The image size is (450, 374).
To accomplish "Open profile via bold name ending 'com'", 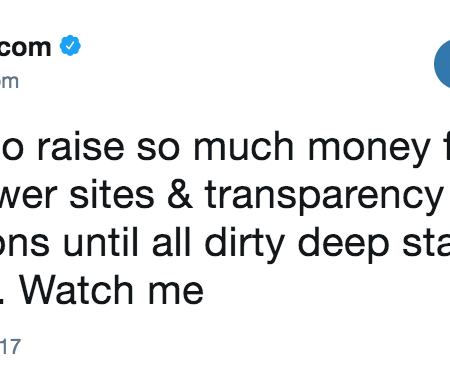I will point(25,47).
